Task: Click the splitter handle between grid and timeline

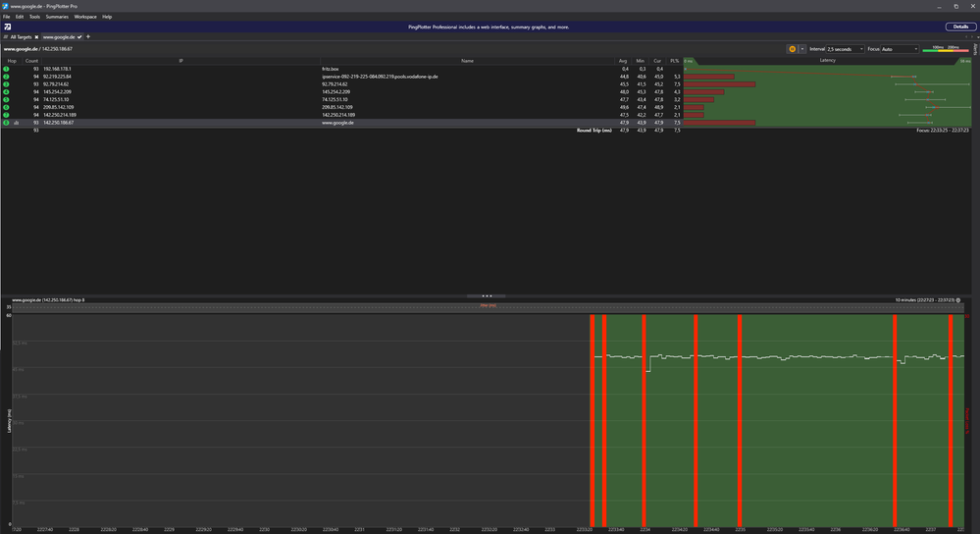Action: coord(487,295)
